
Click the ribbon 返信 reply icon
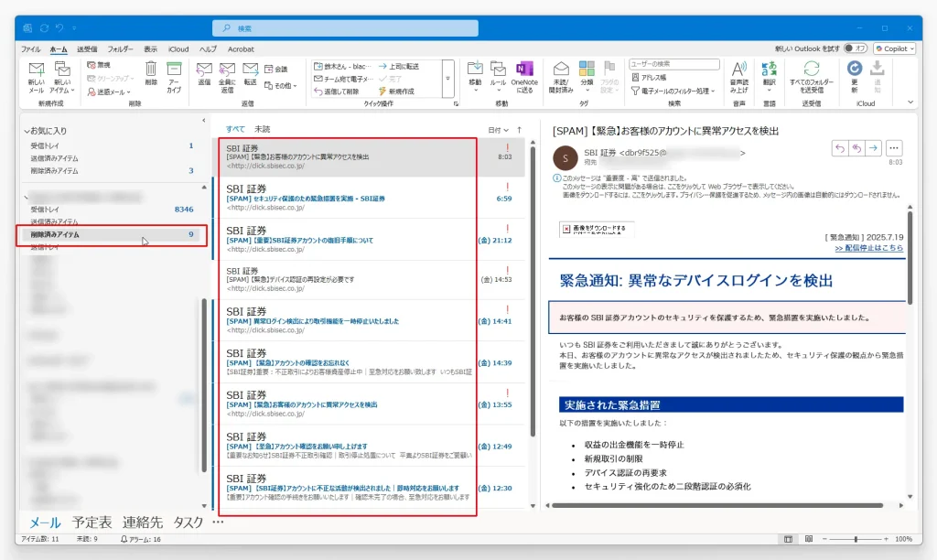(204, 73)
